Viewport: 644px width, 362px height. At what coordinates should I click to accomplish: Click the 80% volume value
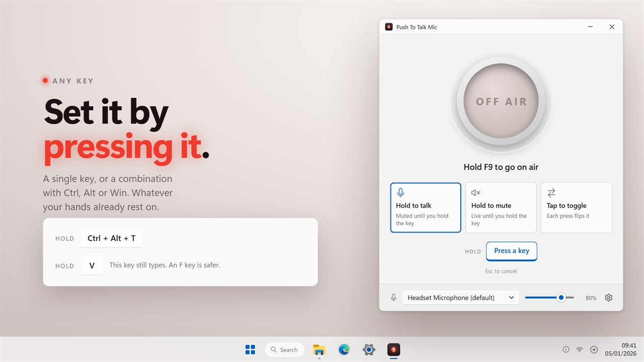(x=591, y=298)
